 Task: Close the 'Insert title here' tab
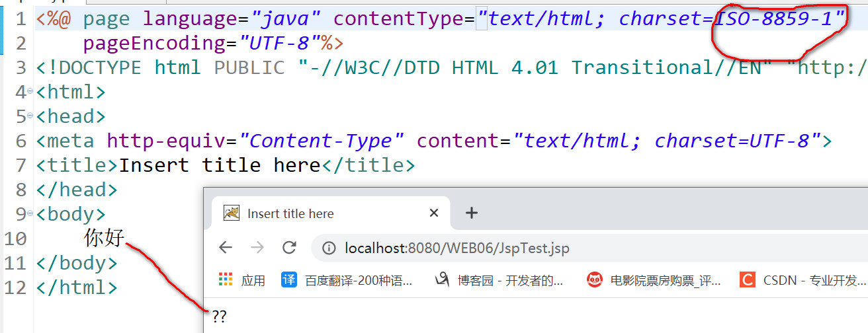click(x=434, y=213)
